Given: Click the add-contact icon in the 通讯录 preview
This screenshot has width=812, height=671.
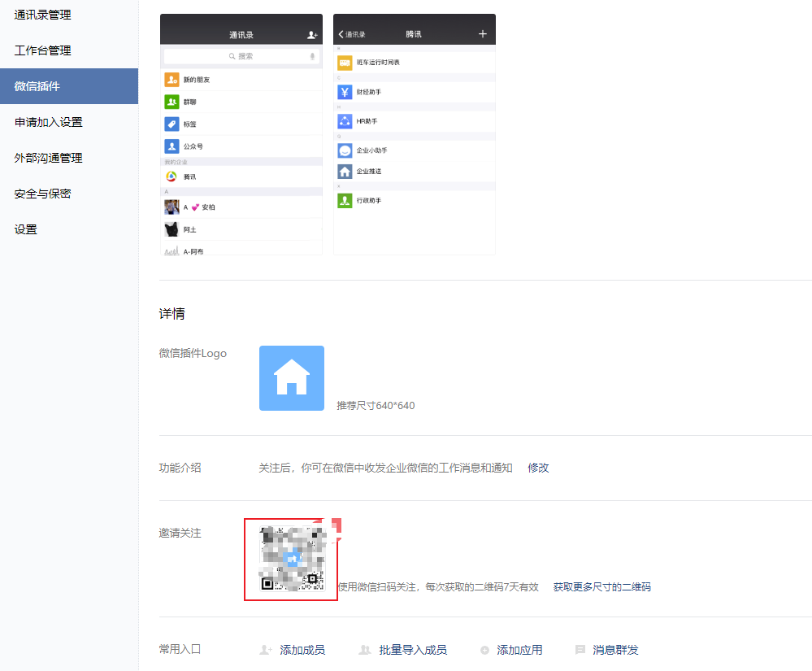Looking at the screenshot, I should pyautogui.click(x=312, y=35).
